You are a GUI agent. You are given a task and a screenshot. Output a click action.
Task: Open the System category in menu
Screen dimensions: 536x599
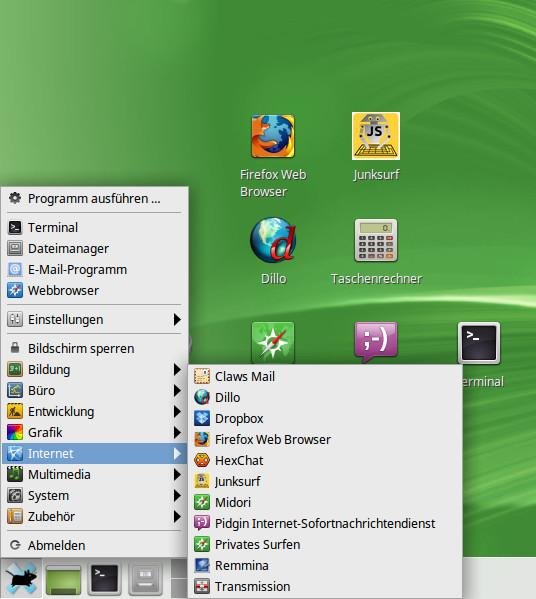coord(95,495)
